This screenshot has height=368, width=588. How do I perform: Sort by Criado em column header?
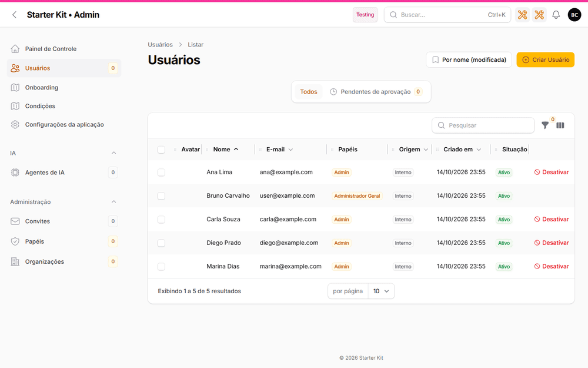(x=462, y=150)
